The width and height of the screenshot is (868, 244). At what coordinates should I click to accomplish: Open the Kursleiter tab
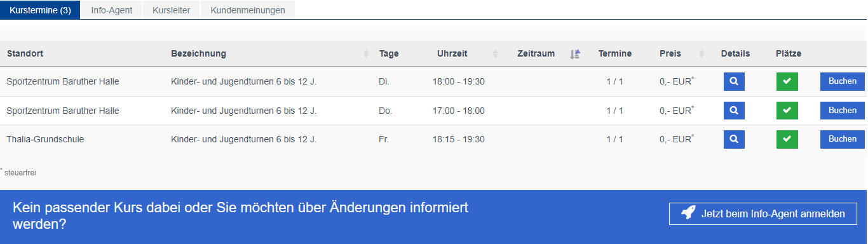[172, 10]
